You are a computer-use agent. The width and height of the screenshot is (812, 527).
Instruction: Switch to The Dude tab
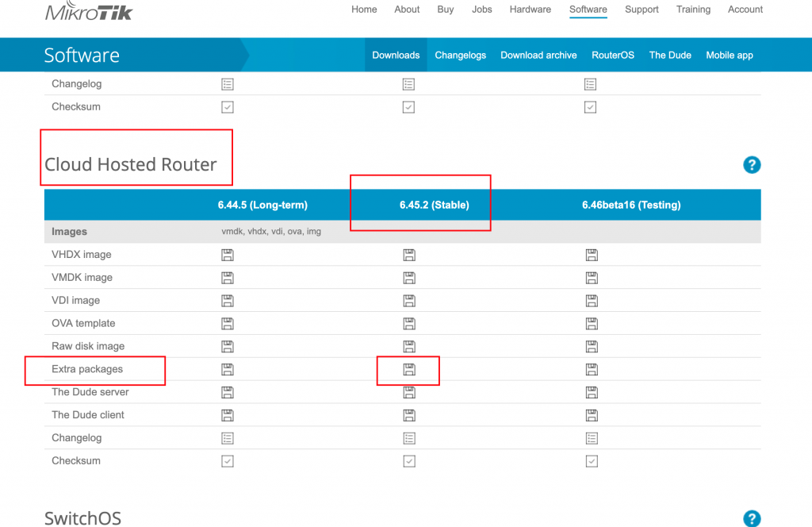[670, 55]
